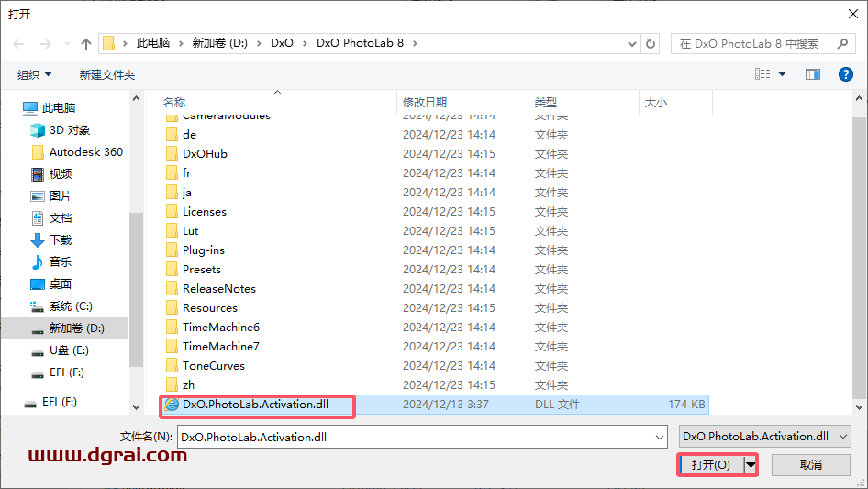Select the TimeMachine6 folder
This screenshot has width=868, height=489.
point(221,328)
